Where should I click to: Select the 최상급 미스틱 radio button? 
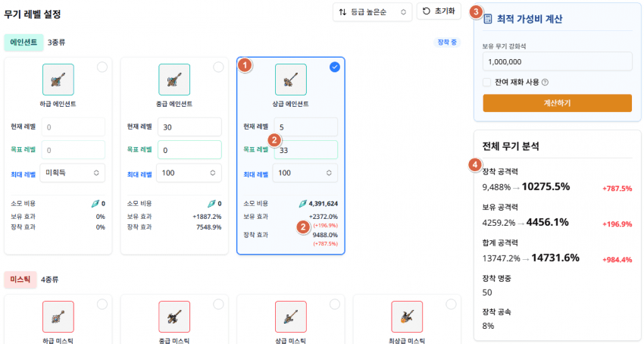(x=451, y=304)
